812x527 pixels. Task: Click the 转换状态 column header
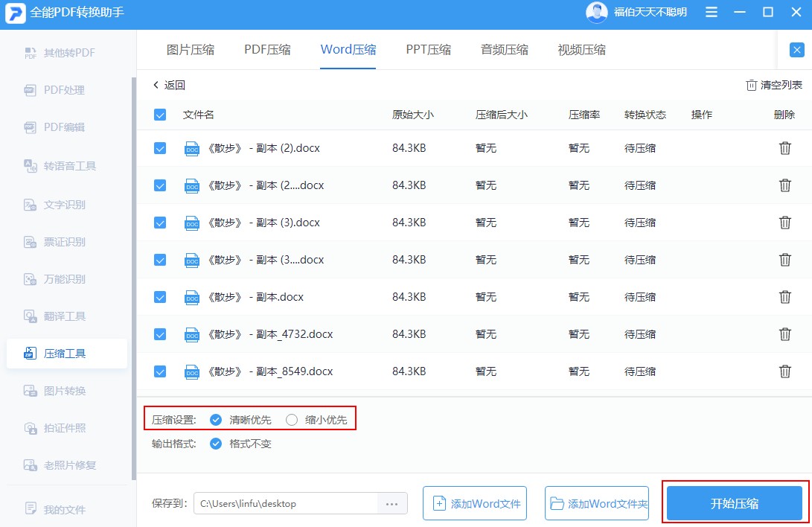(645, 115)
